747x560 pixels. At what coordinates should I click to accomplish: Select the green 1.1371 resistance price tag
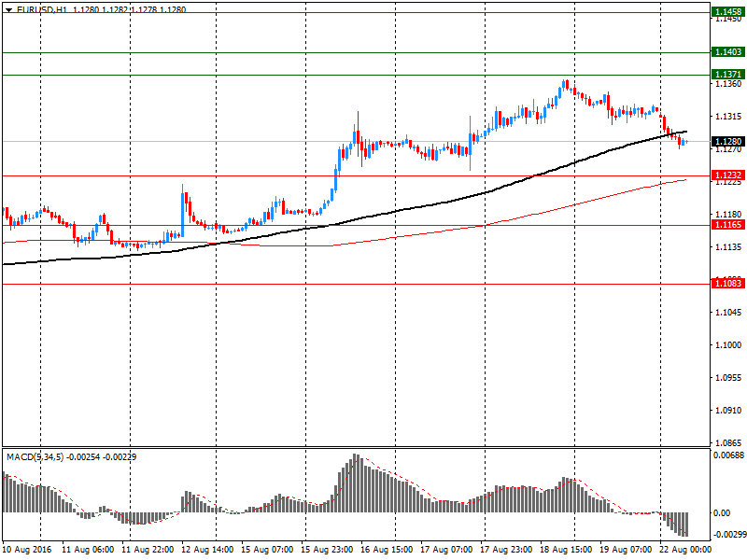point(728,75)
